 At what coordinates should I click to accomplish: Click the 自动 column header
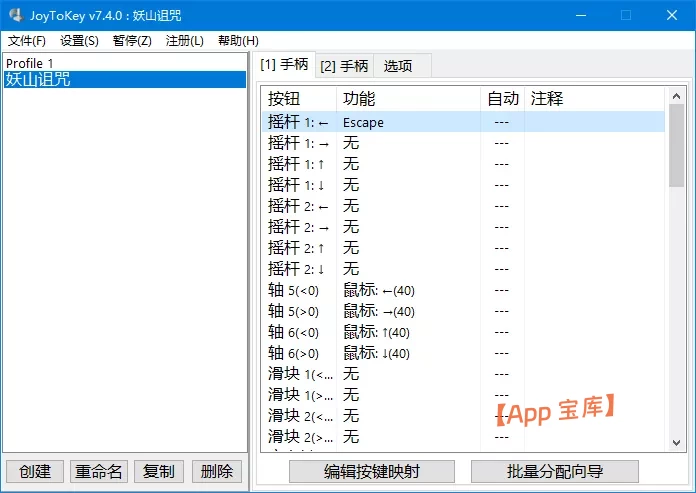coord(503,99)
